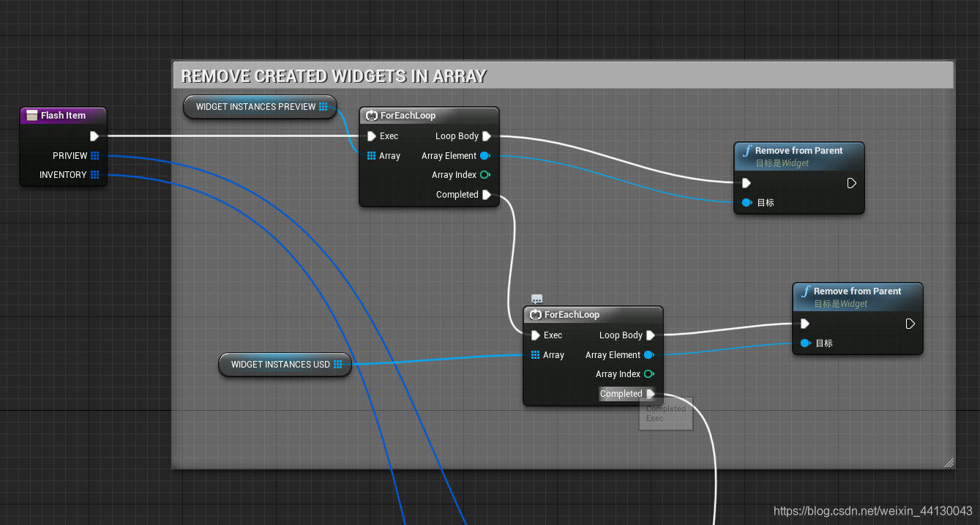980x525 pixels.
Task: Click lower Remove from Parent exec output pin
Action: (x=910, y=324)
